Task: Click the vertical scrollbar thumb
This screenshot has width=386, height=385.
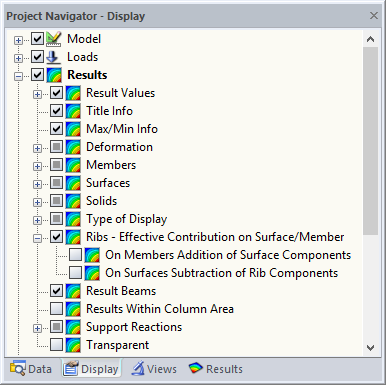Action: [x=370, y=141]
